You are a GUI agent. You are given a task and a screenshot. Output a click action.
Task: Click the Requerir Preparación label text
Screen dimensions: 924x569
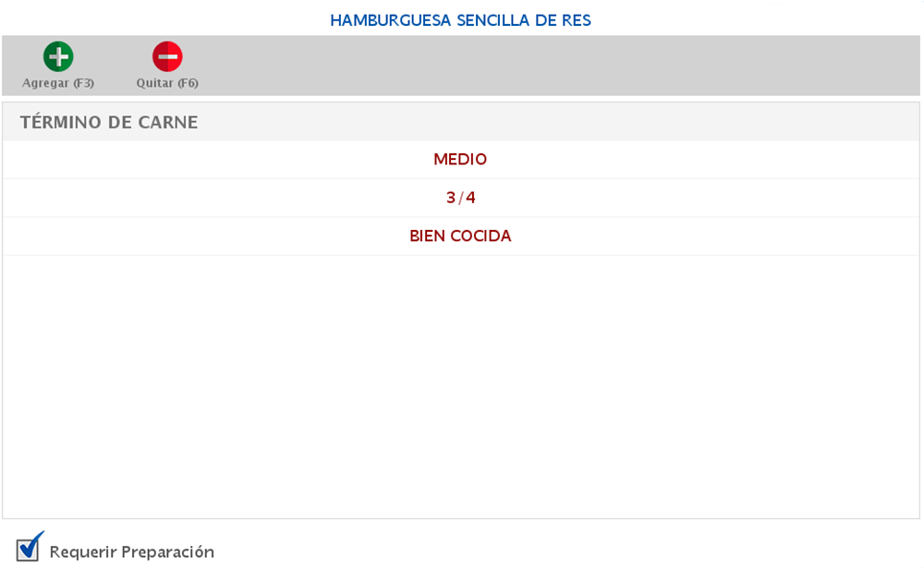(x=131, y=552)
